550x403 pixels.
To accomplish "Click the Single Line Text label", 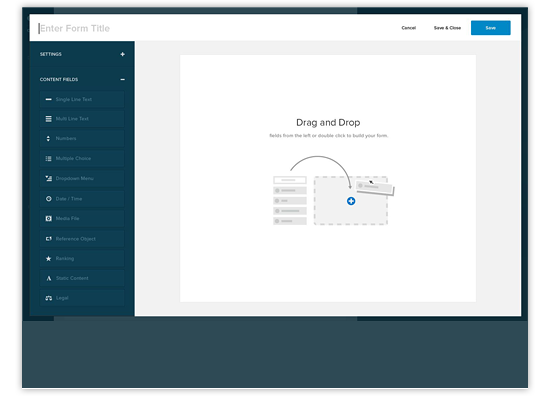I will coord(74,99).
